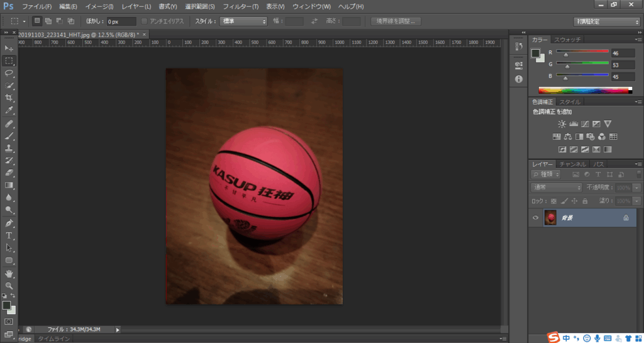Toggle the アンチエイリアス checkbox
The height and width of the screenshot is (343, 644).
(145, 21)
